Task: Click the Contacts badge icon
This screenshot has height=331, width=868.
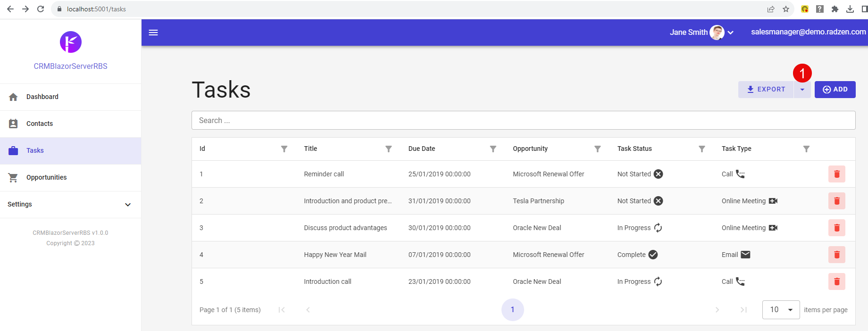Action: click(x=13, y=124)
